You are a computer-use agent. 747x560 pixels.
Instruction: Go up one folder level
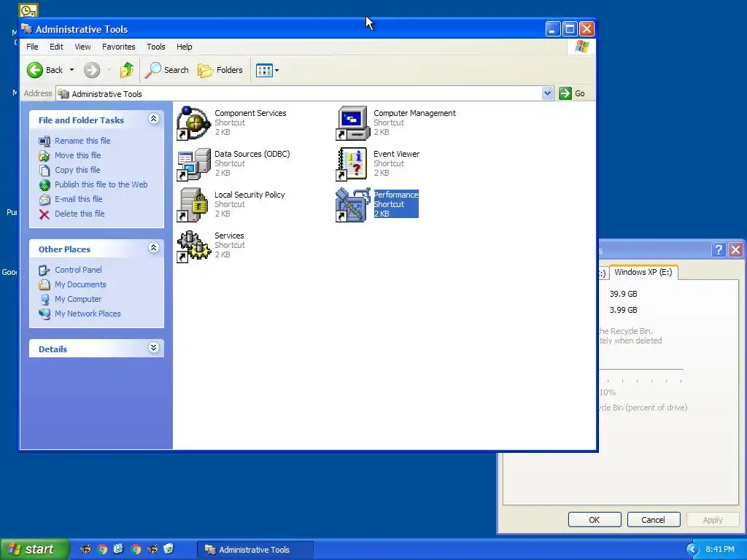[127, 70]
